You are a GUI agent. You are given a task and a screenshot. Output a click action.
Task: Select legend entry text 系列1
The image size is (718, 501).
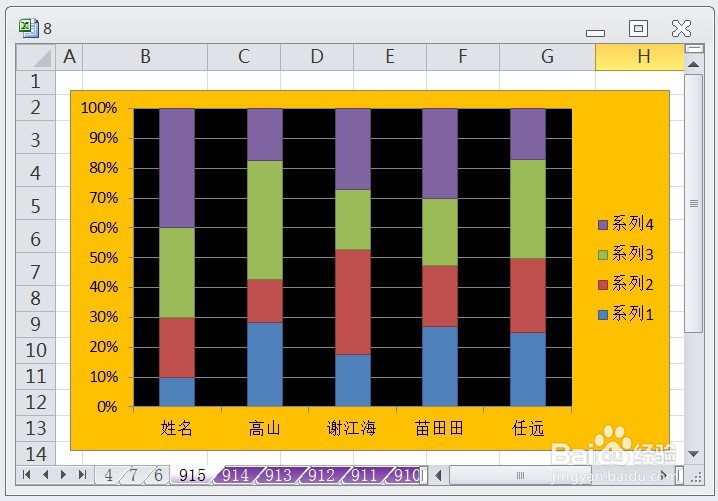point(633,314)
